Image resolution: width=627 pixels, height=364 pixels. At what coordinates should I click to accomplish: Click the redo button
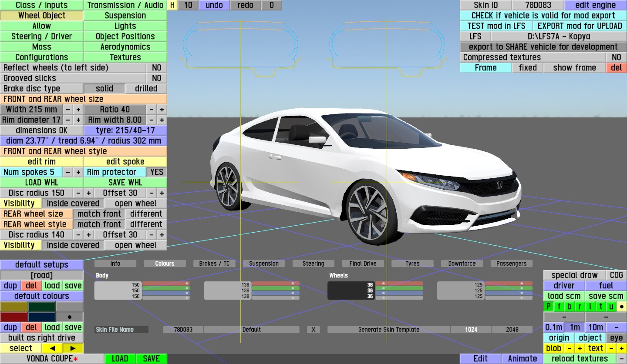click(246, 5)
